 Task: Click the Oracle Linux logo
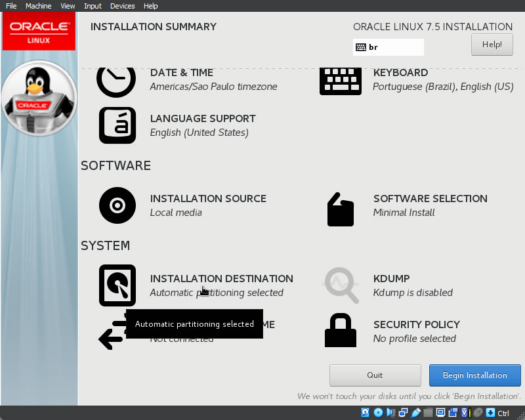tap(39, 31)
